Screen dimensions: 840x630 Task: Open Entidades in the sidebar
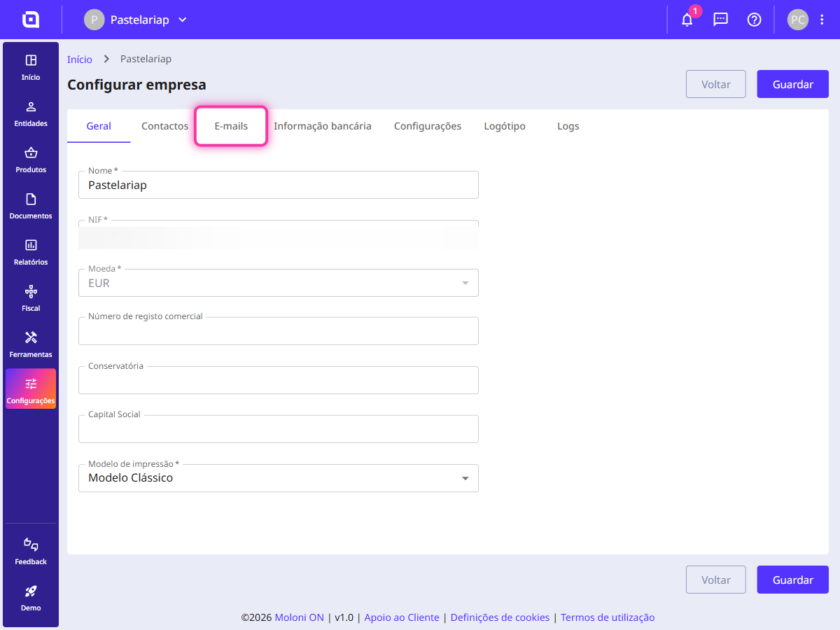[31, 113]
